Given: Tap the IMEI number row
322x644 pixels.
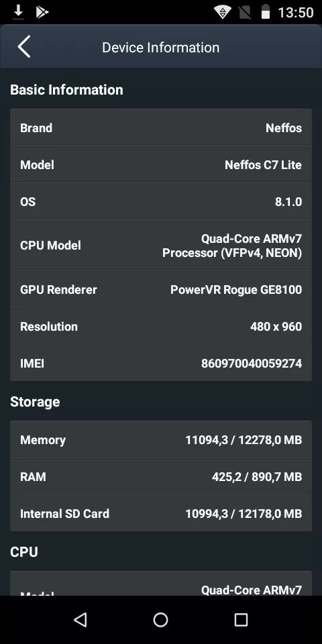Looking at the screenshot, I should [161, 363].
